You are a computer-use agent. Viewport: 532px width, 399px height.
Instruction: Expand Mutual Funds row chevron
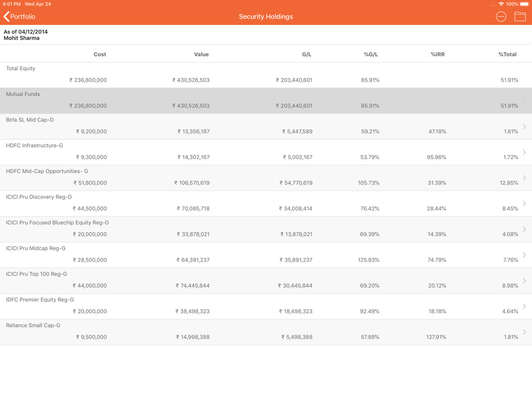pyautogui.click(x=524, y=101)
